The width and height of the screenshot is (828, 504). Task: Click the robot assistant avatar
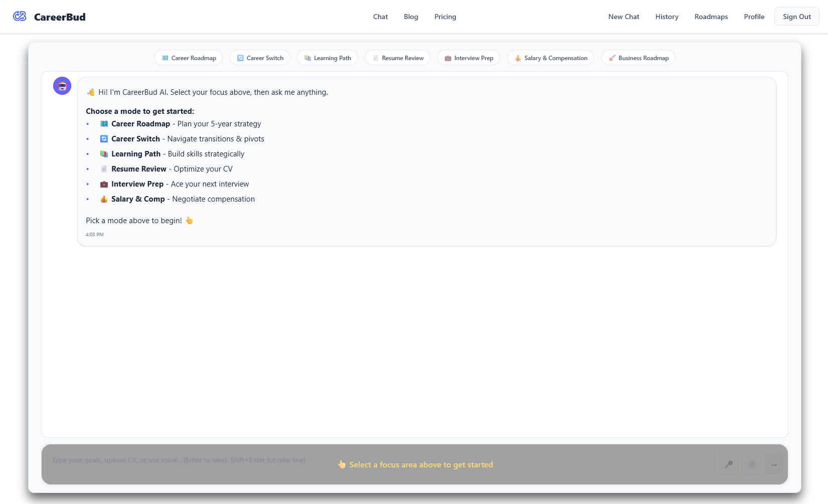62,85
